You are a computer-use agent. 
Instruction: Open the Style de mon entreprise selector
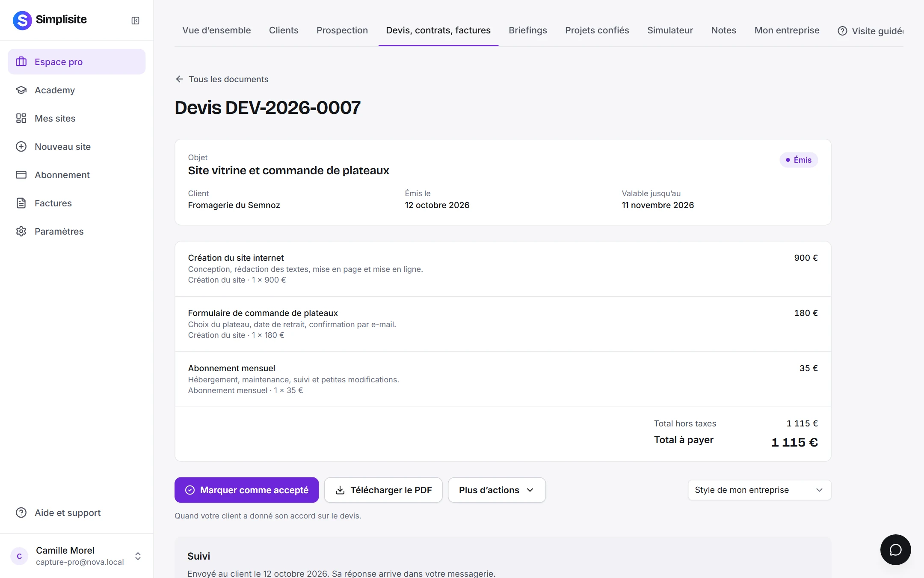(759, 490)
